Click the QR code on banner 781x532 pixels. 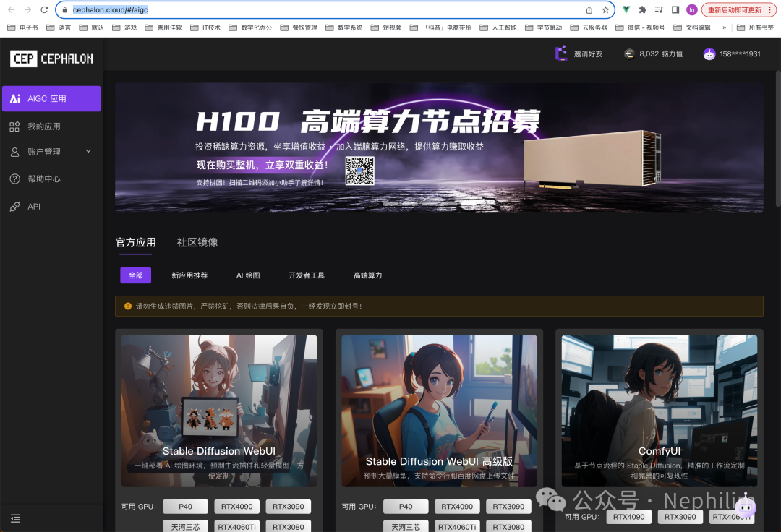coord(359,171)
